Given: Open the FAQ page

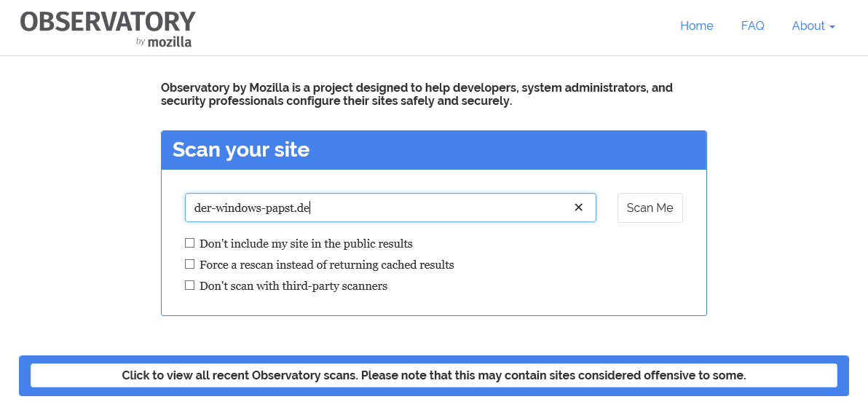Looking at the screenshot, I should point(752,26).
